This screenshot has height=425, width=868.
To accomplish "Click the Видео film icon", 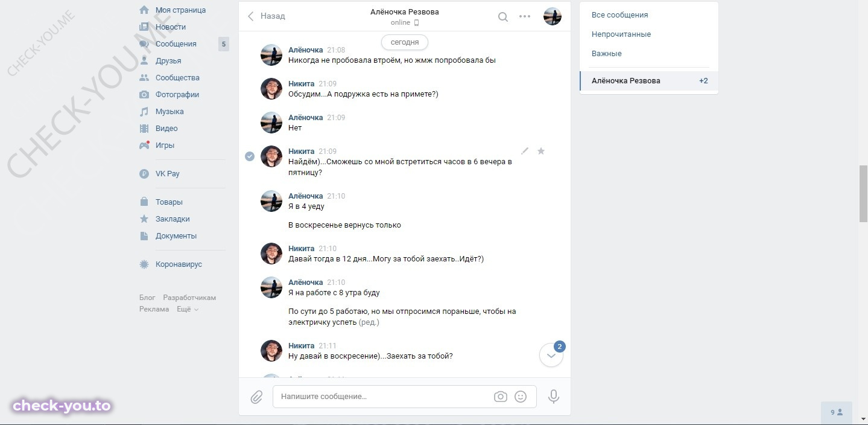I will pos(144,128).
